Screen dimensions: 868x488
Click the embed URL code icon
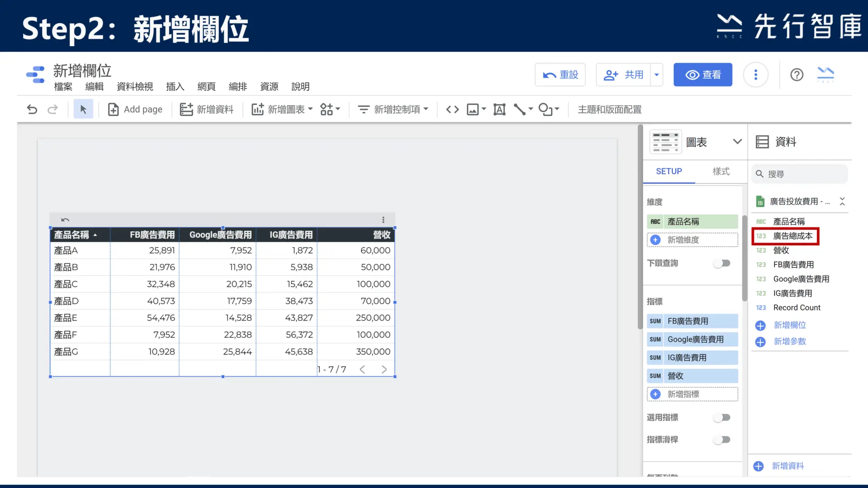(453, 109)
